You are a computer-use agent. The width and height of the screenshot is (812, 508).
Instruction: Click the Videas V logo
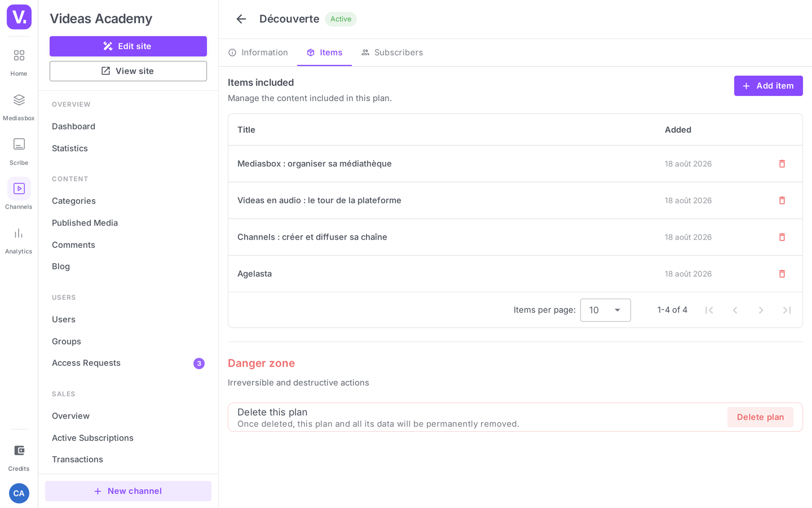[19, 17]
